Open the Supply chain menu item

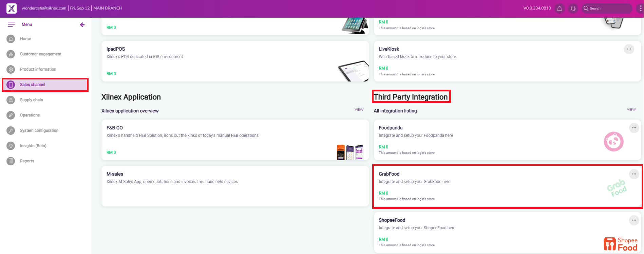(31, 100)
